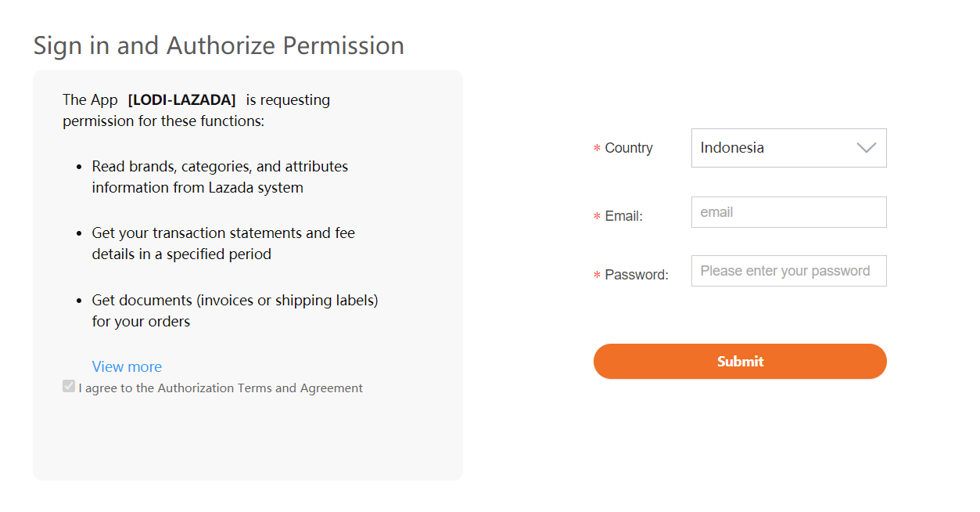
Task: Click the 'Email:' field label
Action: 623,216
